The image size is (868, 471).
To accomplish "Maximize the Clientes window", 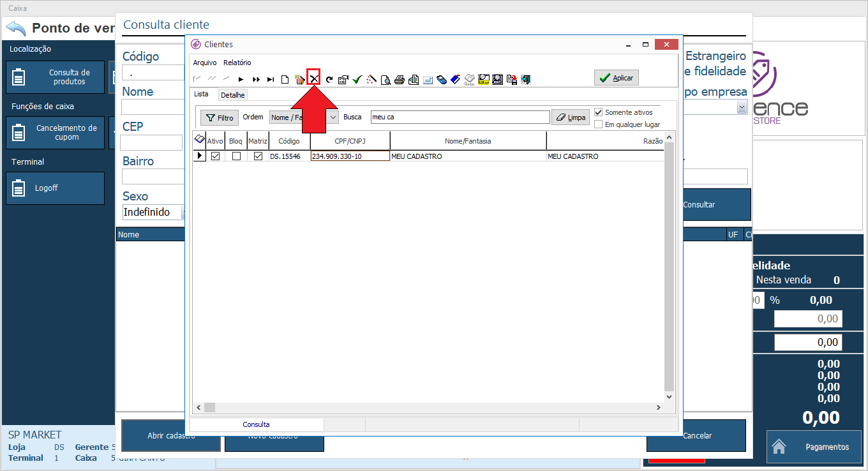I will coord(645,44).
